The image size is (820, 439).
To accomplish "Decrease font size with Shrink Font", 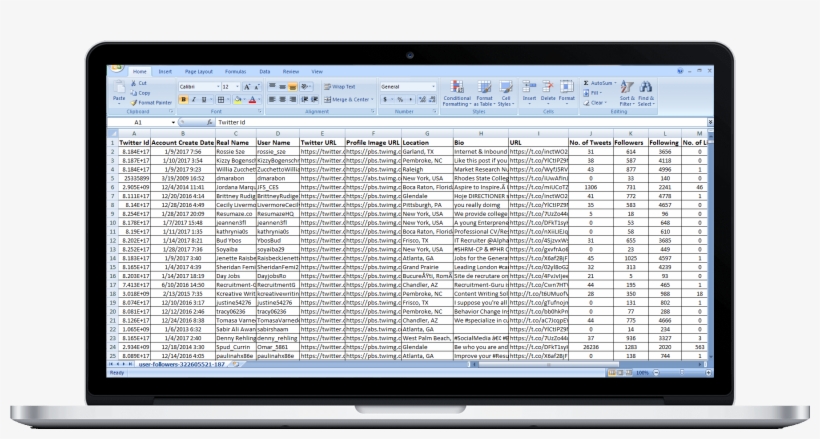I will coord(257,87).
